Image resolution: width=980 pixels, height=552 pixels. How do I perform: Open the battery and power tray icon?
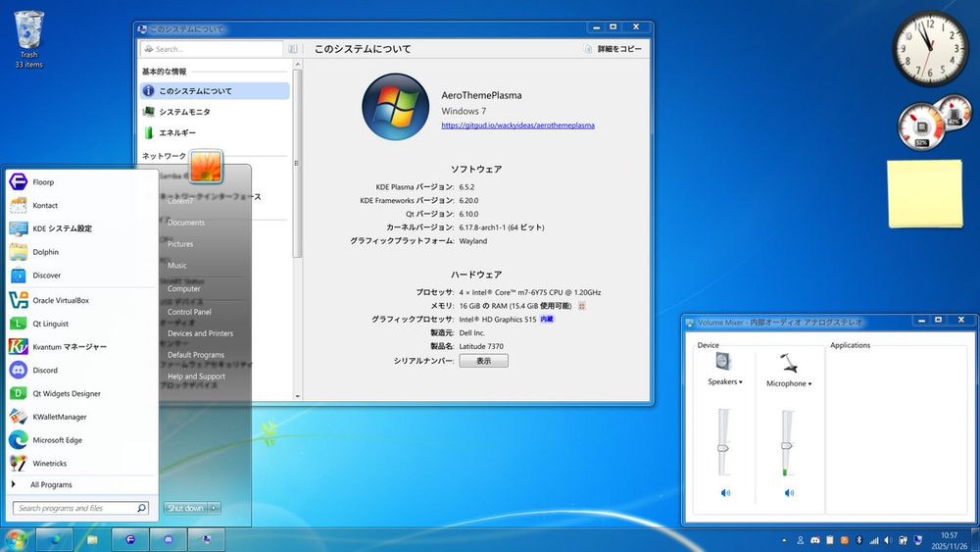tap(903, 540)
